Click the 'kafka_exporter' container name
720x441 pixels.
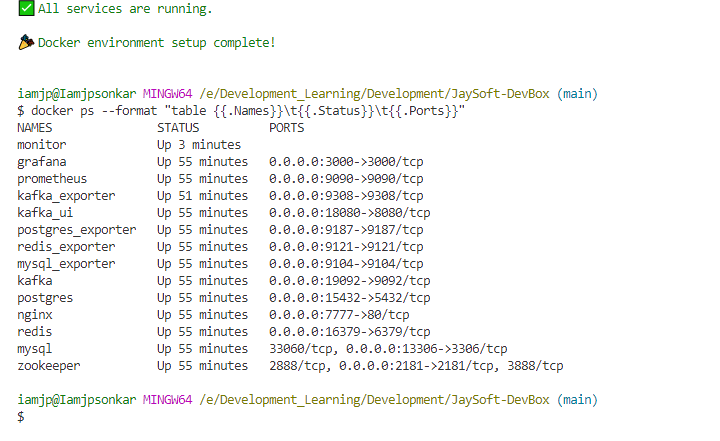click(x=66, y=196)
